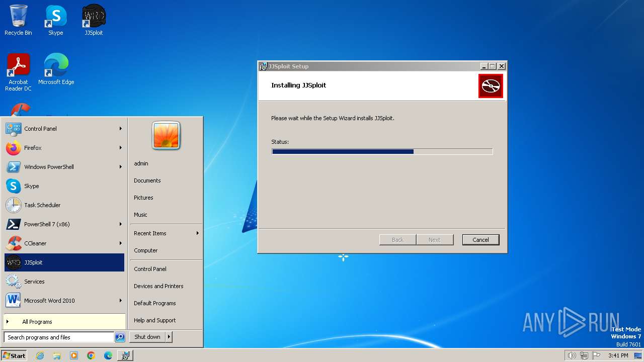The image size is (644, 362).
Task: Open Control Panel in right Start column
Action: [x=150, y=269]
